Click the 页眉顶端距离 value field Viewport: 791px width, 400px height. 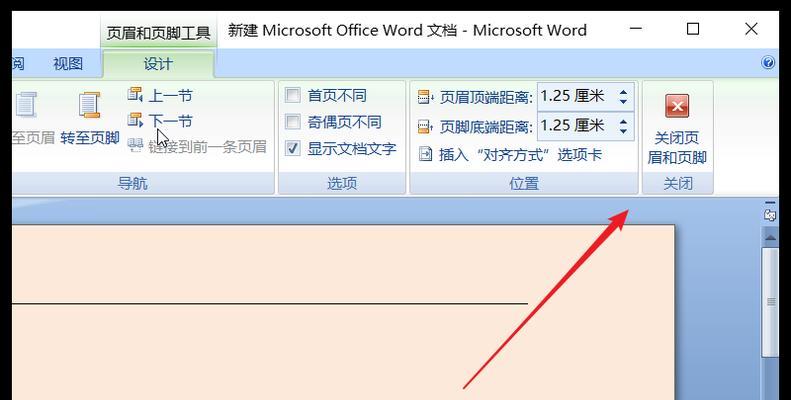click(x=576, y=96)
